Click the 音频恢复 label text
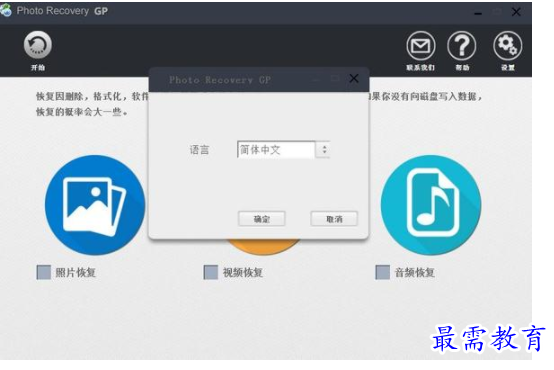 coord(414,272)
